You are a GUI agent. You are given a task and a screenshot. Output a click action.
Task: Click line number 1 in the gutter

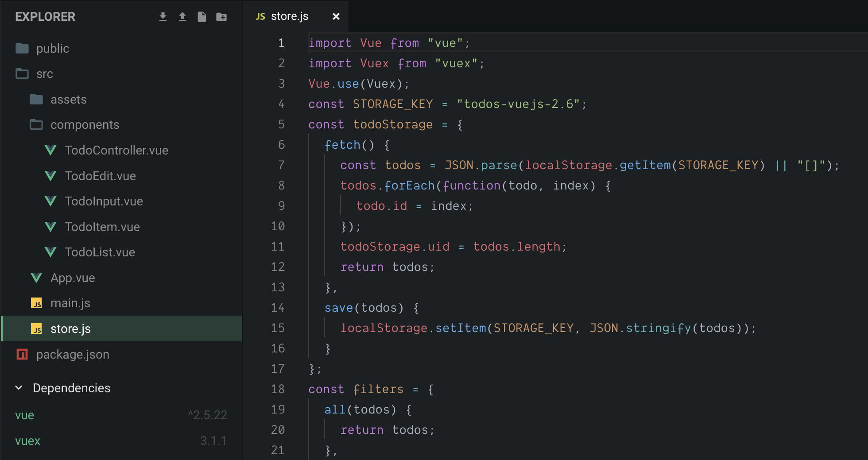(x=281, y=43)
